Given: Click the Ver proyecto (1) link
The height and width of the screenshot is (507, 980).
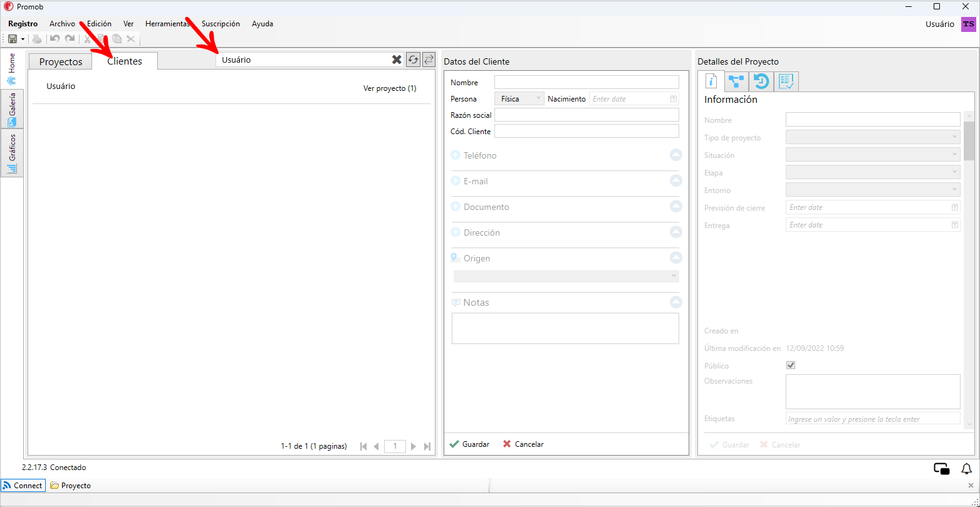Looking at the screenshot, I should (390, 88).
